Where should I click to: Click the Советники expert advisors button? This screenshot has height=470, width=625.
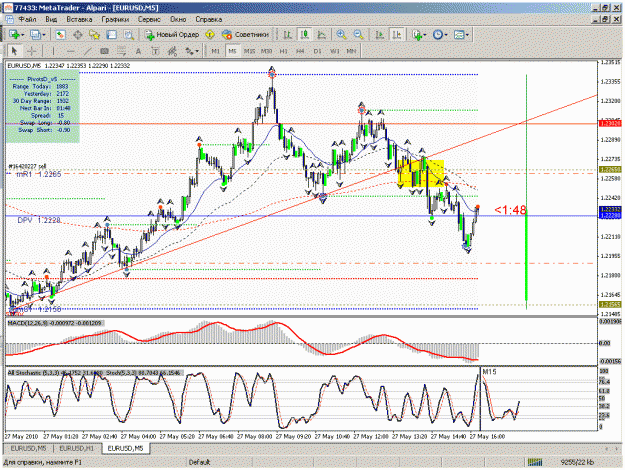[246, 35]
